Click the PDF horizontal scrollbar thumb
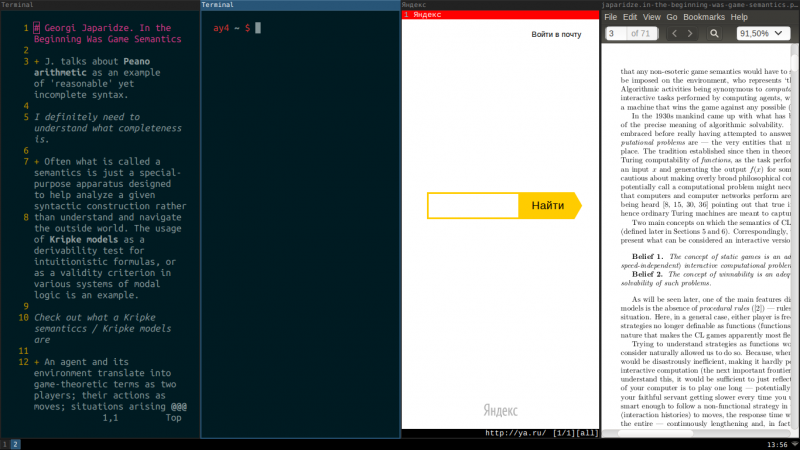 coord(655,433)
